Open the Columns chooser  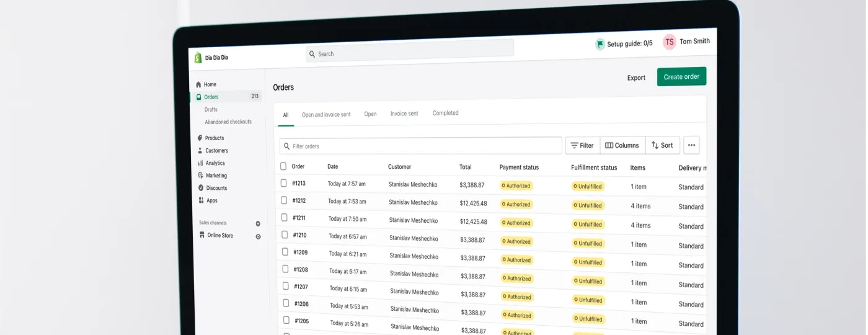tap(622, 145)
